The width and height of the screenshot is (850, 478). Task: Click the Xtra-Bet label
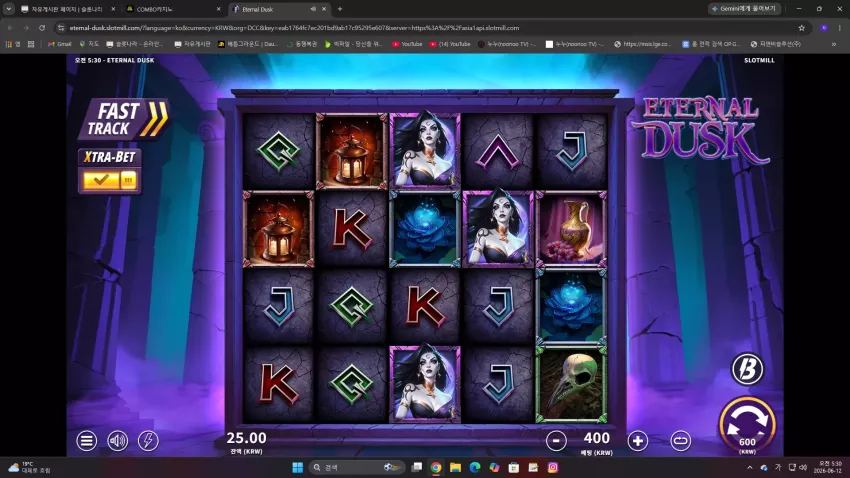[x=110, y=157]
